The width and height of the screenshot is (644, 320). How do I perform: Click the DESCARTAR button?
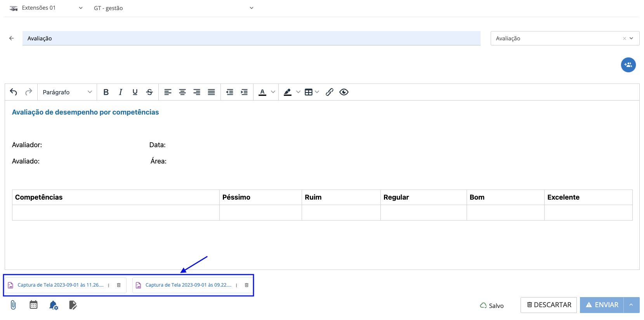pyautogui.click(x=549, y=305)
